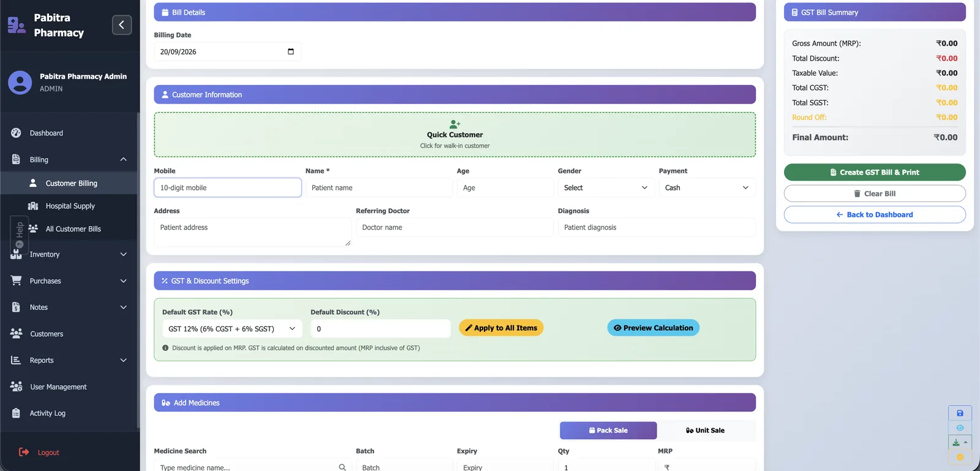980x471 pixels.
Task: Click the 'Total Discount:' label
Action: [x=816, y=58]
